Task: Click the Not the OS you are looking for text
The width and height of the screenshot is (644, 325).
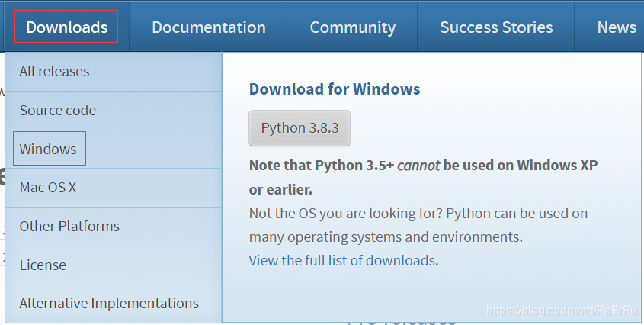Action: click(x=346, y=214)
